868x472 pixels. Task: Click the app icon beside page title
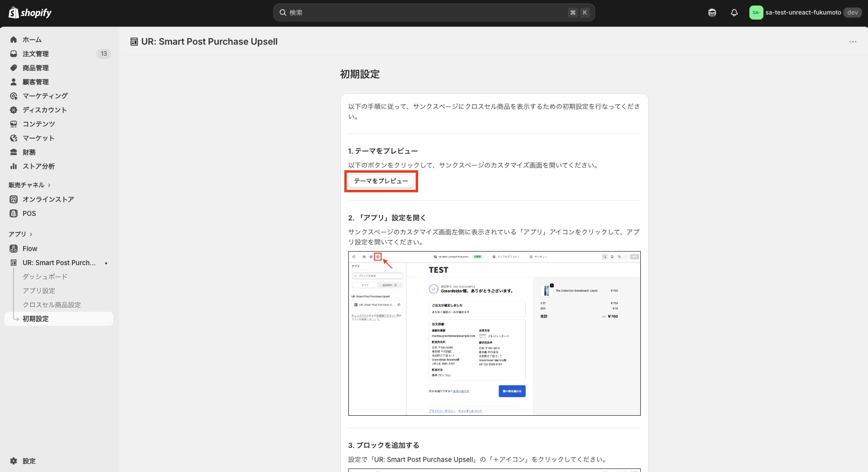(134, 42)
